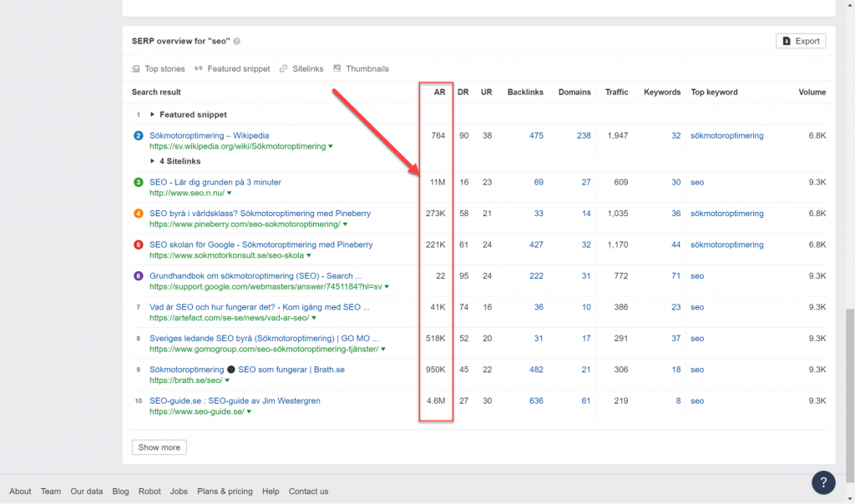This screenshot has width=855, height=504.
Task: Open Sökmotoroptimering – Wikipedia result link
Action: click(x=210, y=136)
